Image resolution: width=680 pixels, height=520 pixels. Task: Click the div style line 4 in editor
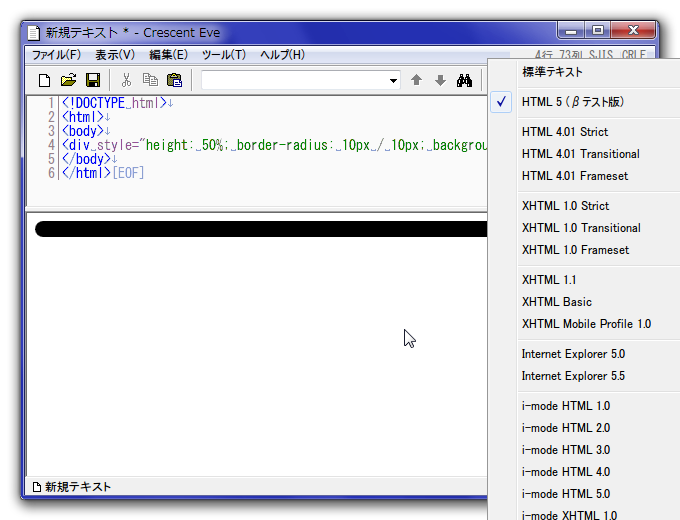pos(274,145)
